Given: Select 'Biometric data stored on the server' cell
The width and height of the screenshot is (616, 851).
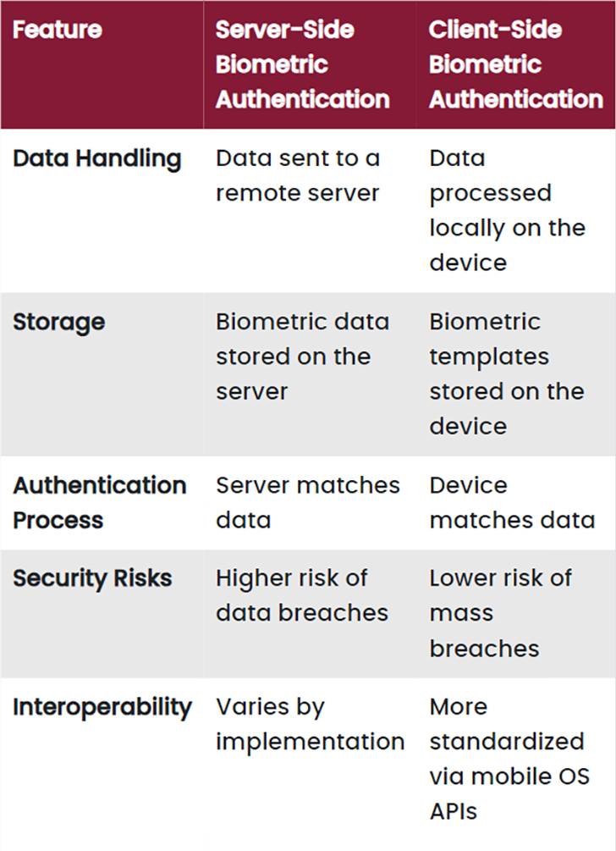Looking at the screenshot, I should (x=303, y=356).
